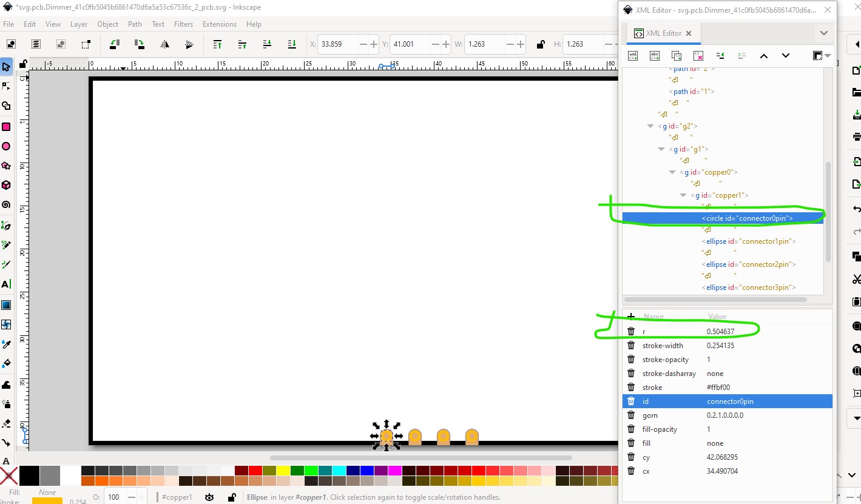The width and height of the screenshot is (861, 504).
Task: Toggle rubberband touch selection icon
Action: [86, 44]
